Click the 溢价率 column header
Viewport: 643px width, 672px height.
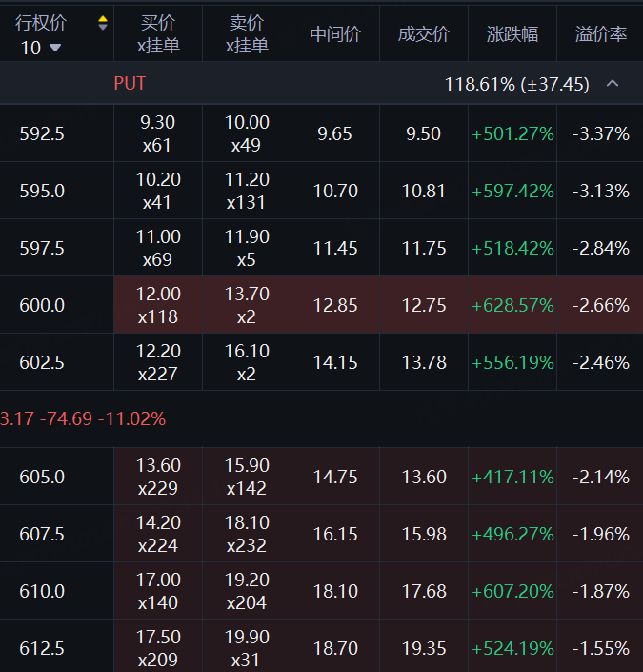tap(601, 34)
